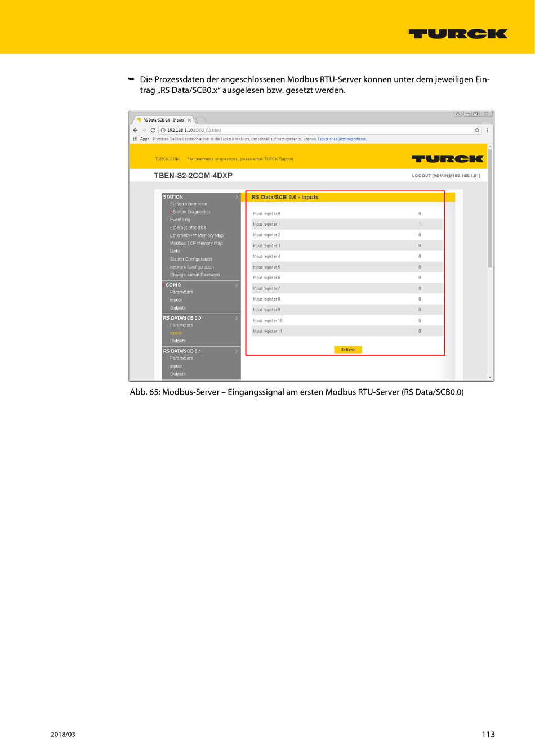Viewport: 535px width, 756px height.
Task: Click LOGOUT [ADMIN@192.168.1.51]
Action: click(446, 176)
